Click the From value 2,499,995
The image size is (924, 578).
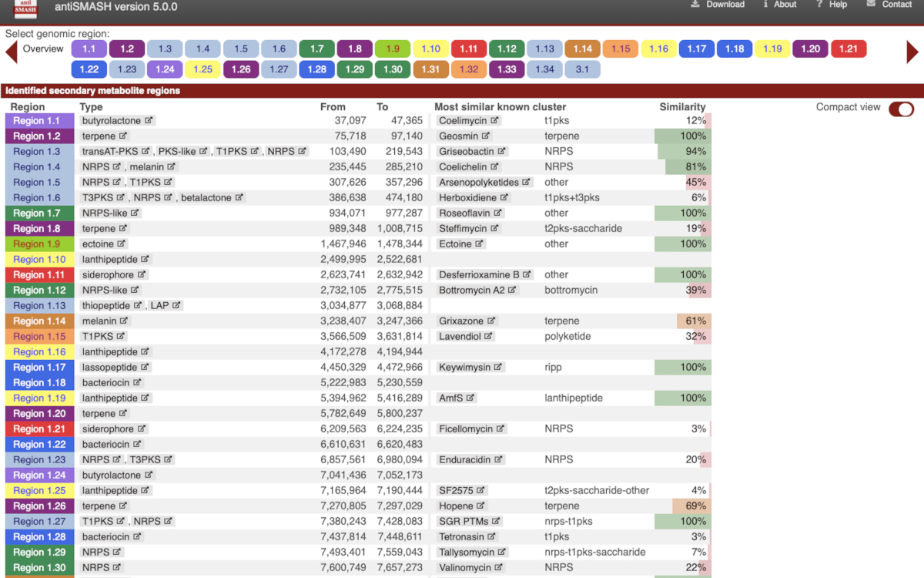tap(343, 260)
